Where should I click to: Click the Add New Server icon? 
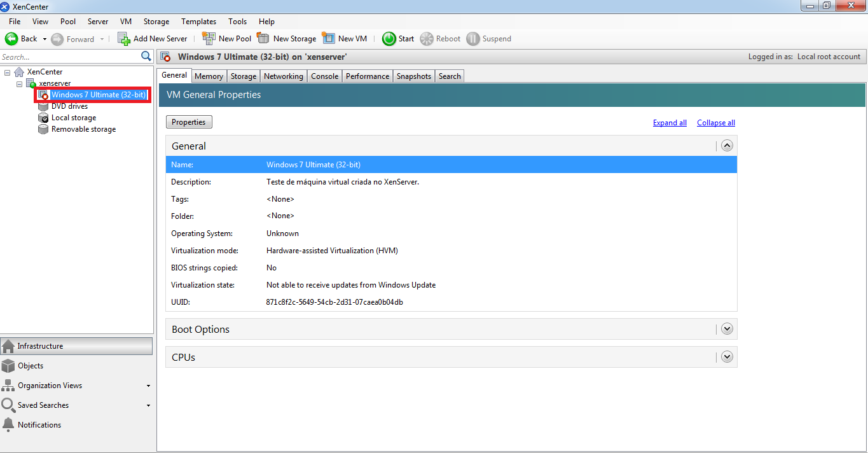(124, 39)
